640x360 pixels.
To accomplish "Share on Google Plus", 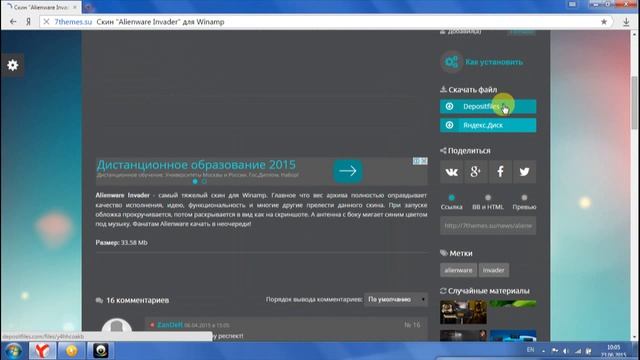I will click(x=476, y=172).
